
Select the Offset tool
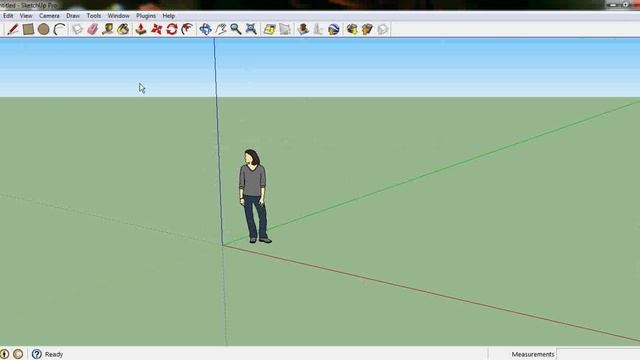187,29
